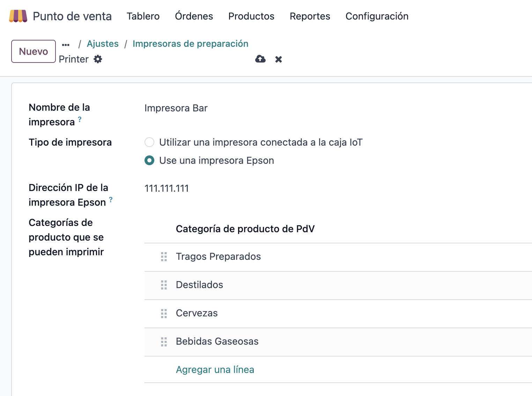Save the printer form via cloud upload icon
This screenshot has height=396, width=532.
pyautogui.click(x=260, y=59)
